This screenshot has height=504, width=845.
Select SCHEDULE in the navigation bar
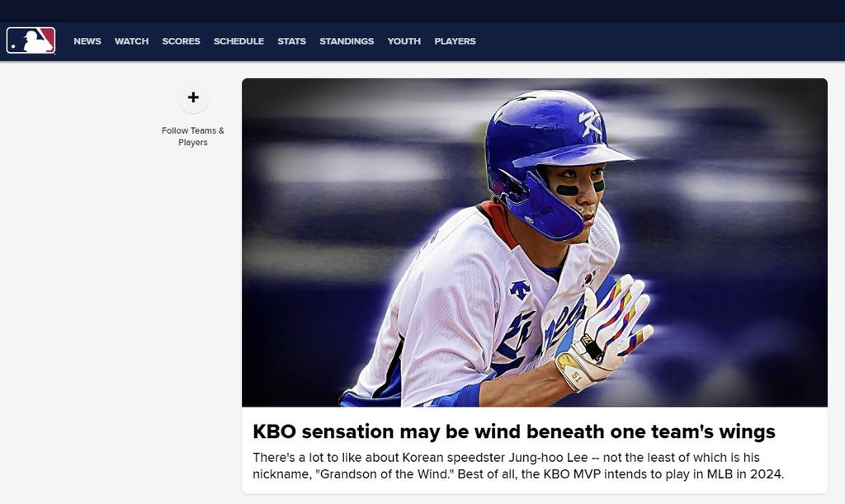(238, 41)
